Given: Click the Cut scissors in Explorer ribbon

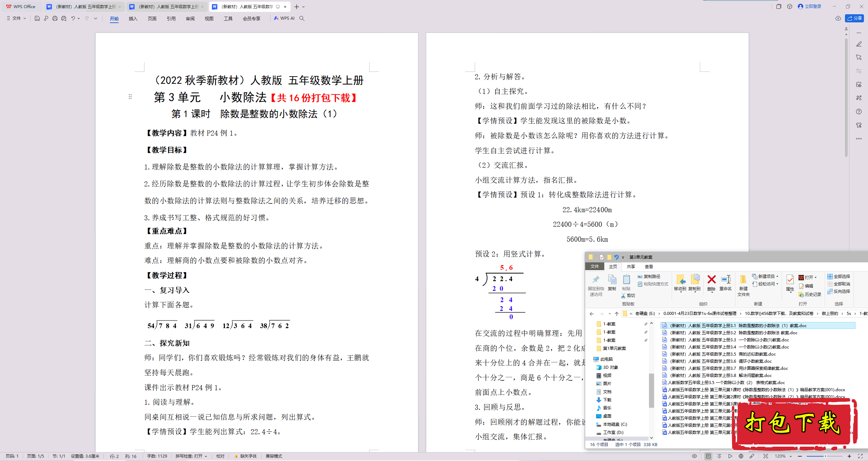Looking at the screenshot, I should coord(628,296).
